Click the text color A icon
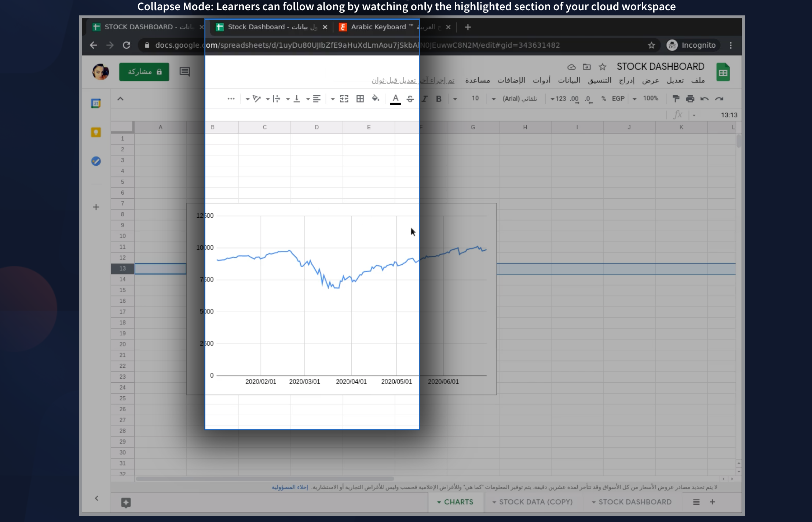 pos(395,98)
